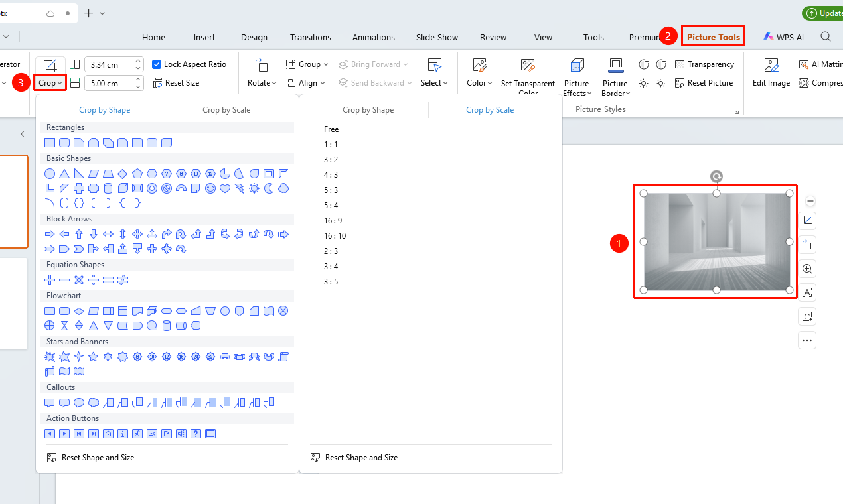This screenshot has width=843, height=504.
Task: Click the increase brightness icon
Action: coord(643,83)
